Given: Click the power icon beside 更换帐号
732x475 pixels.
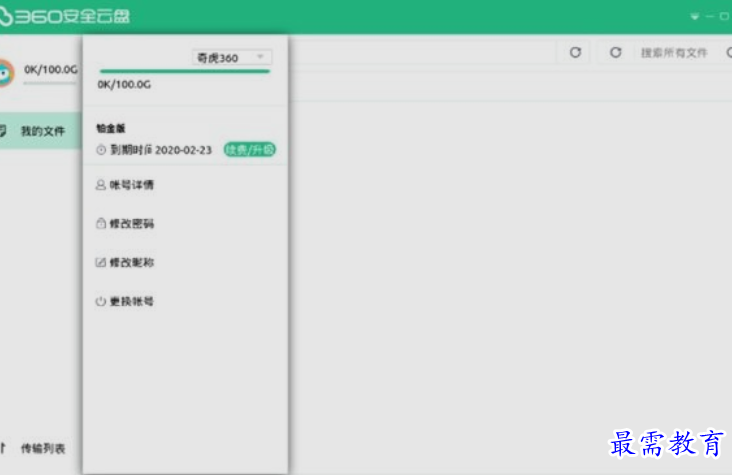Looking at the screenshot, I should point(100,301).
